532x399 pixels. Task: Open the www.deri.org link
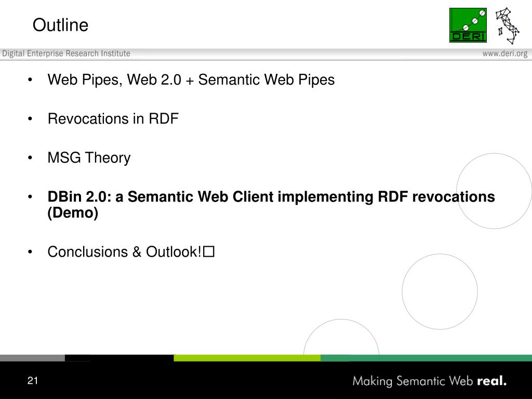pos(505,54)
